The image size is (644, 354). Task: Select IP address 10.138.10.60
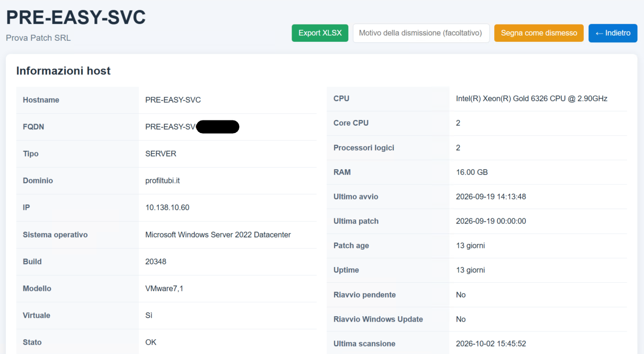coord(168,208)
